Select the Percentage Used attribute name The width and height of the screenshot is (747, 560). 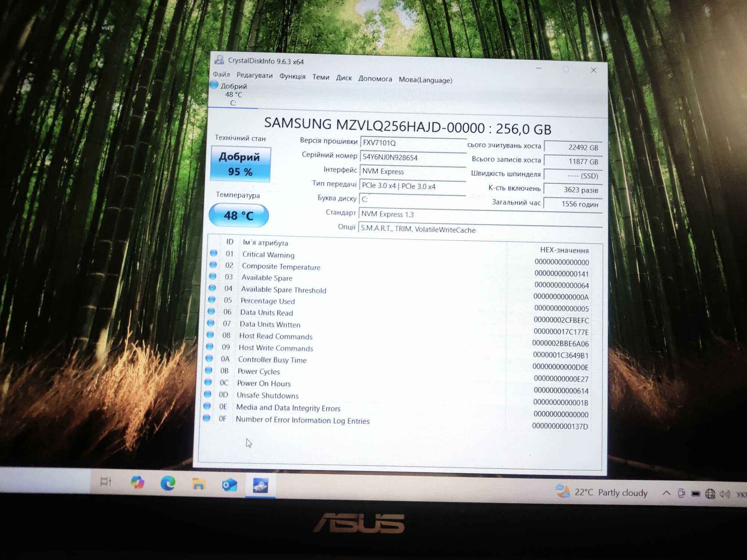coord(267,301)
